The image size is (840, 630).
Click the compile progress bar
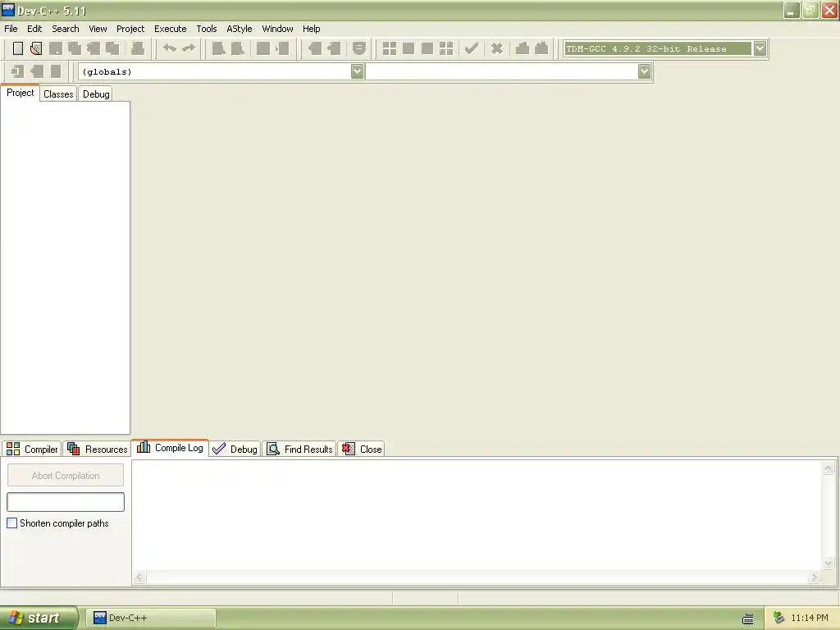pos(66,502)
